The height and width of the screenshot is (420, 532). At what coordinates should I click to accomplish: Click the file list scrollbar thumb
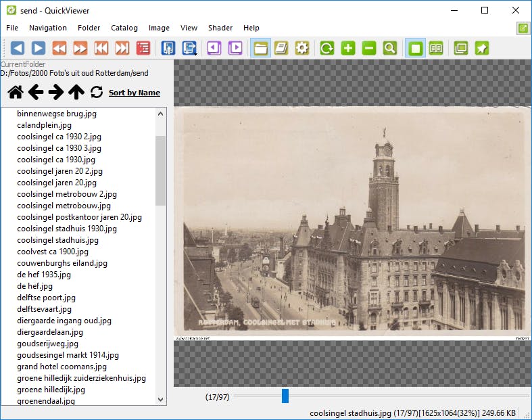160,171
